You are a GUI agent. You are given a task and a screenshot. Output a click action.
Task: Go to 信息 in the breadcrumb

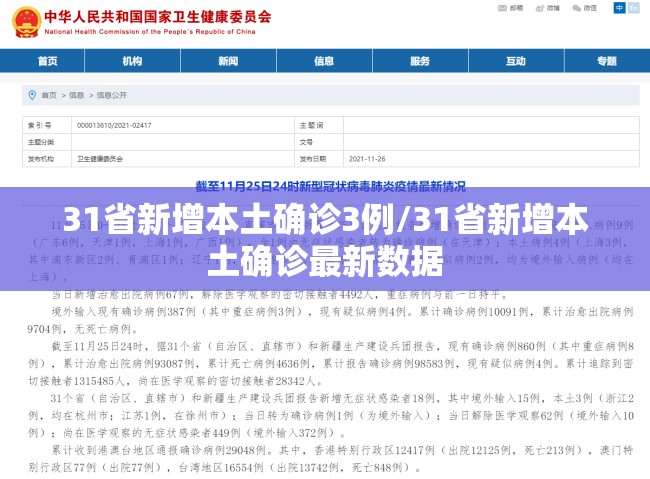76,95
